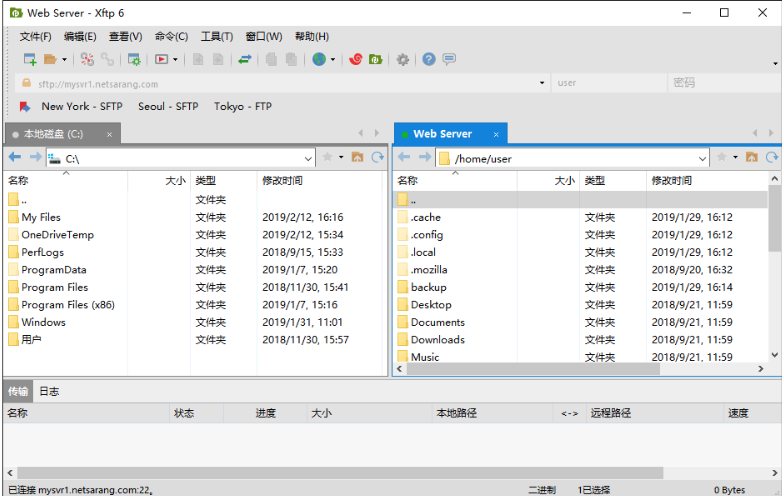The width and height of the screenshot is (782, 496).
Task: Click the remote pane horizontal scrollbar
Action: 533,369
